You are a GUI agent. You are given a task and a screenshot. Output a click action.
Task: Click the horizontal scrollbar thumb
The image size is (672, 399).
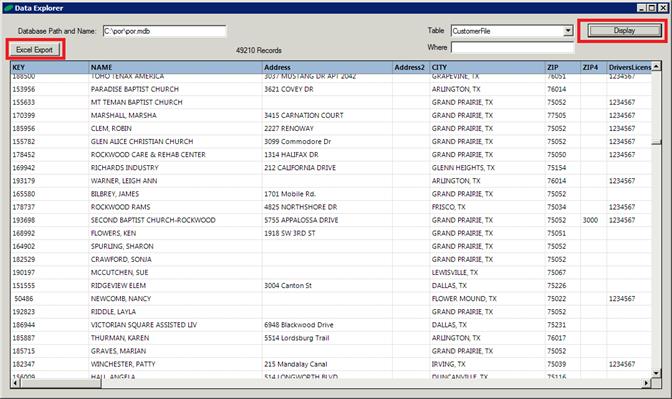click(x=60, y=383)
